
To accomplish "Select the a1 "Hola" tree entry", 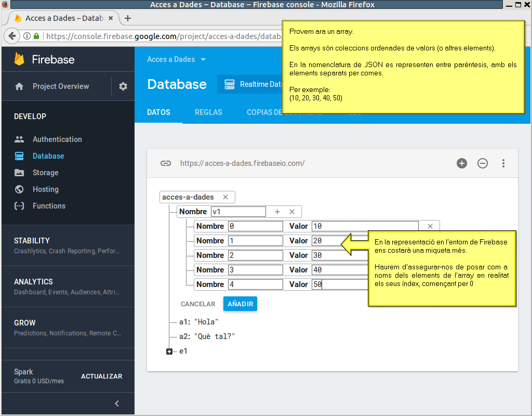I will [x=199, y=322].
